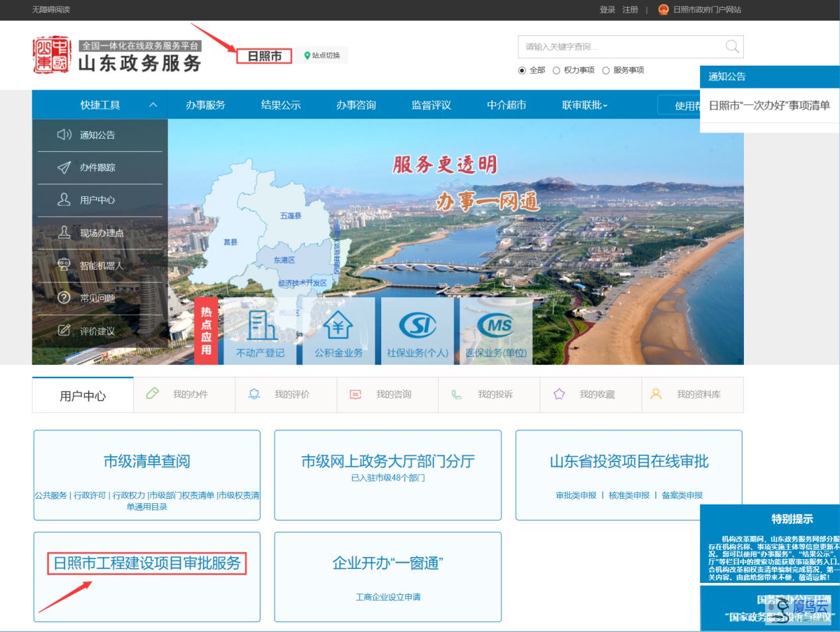Open 企业开办"一窗通" heading

tap(388, 563)
